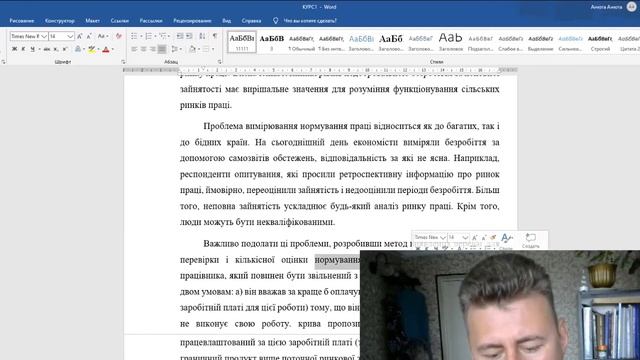640x360 pixels.
Task: Click numbered list button
Action: [x=149, y=36]
